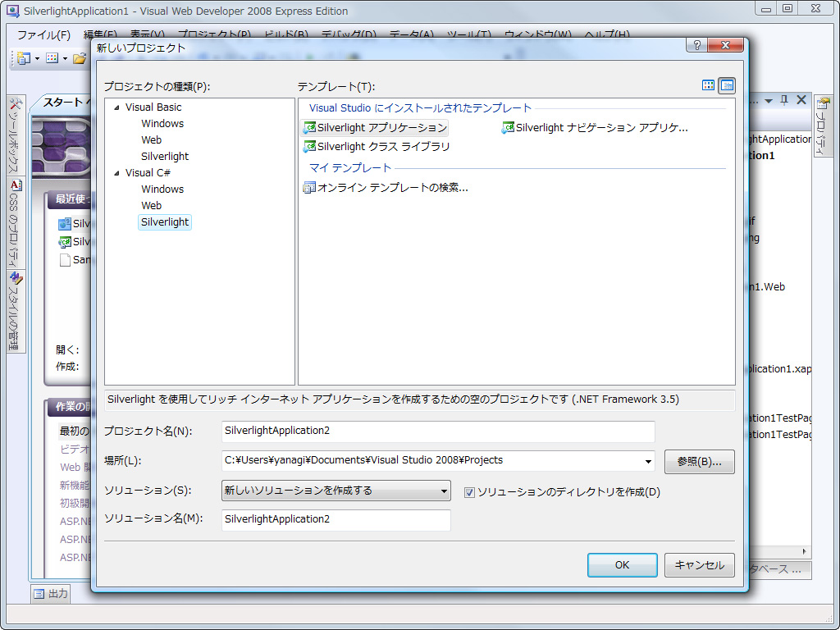Select the Silverlight ナビゲーション アプリケーション template icon
This screenshot has height=630, width=840.
(507, 128)
